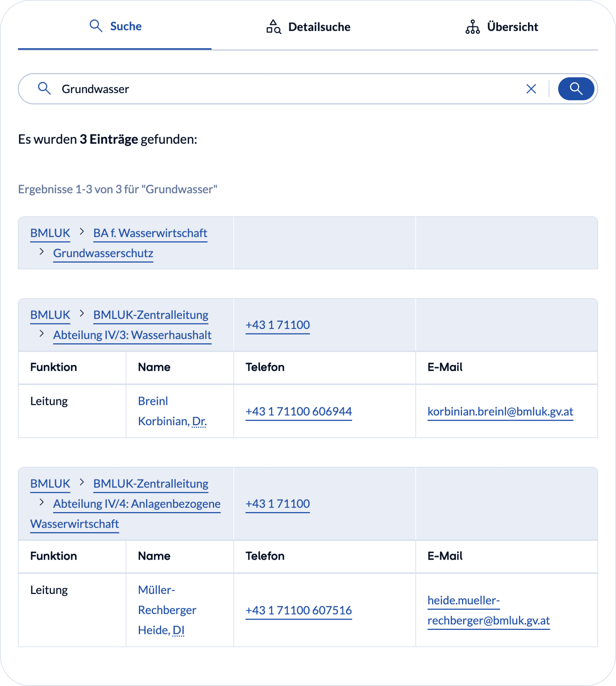Screen dimensions: 616x686
Task: Click the Detailsuche filter icon
Action: [x=273, y=27]
